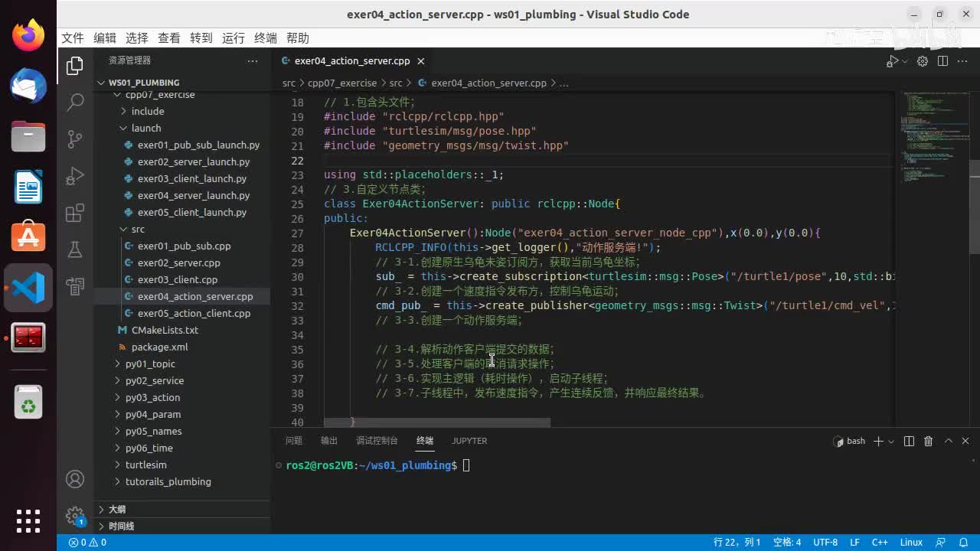Maximize the terminal panel size

[948, 441]
